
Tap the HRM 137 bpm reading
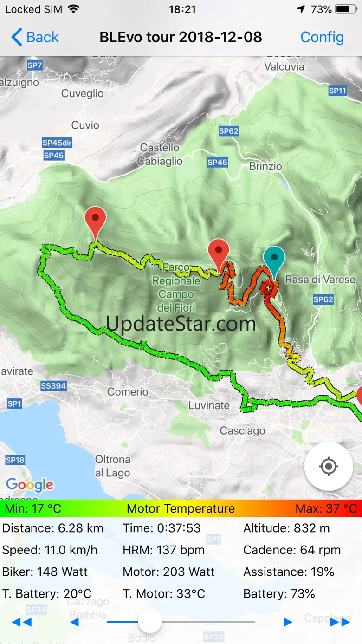pos(163,550)
